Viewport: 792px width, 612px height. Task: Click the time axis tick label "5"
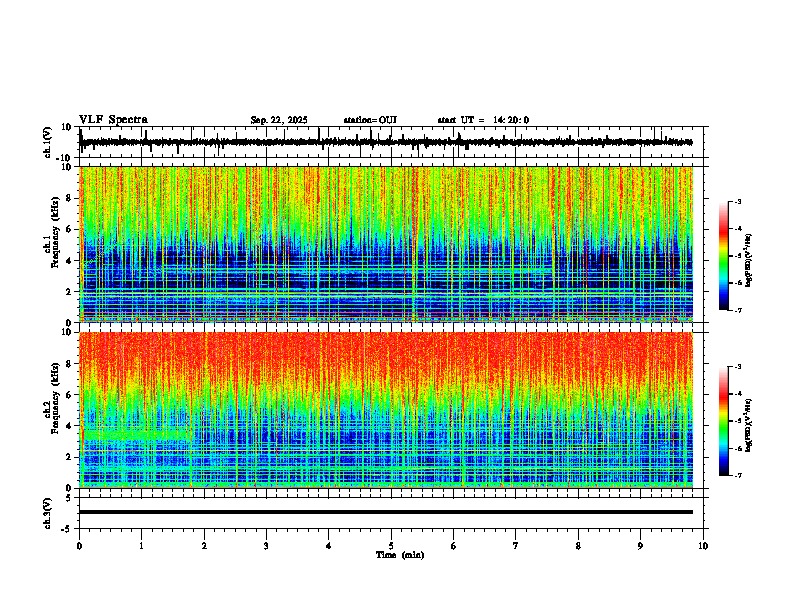(x=391, y=546)
